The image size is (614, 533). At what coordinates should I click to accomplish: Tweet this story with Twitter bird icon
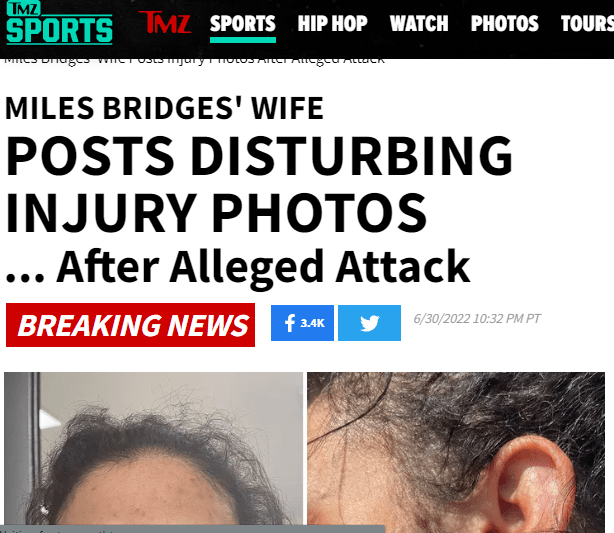pyautogui.click(x=369, y=323)
